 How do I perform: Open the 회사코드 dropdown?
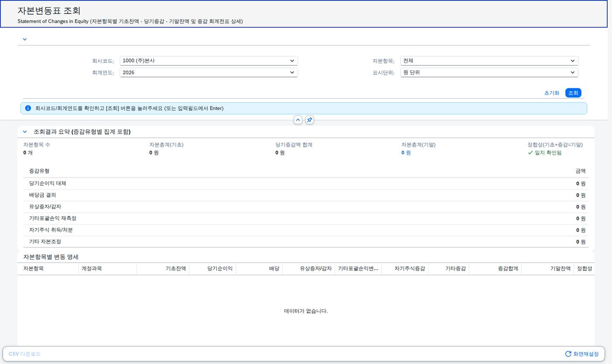click(x=209, y=61)
